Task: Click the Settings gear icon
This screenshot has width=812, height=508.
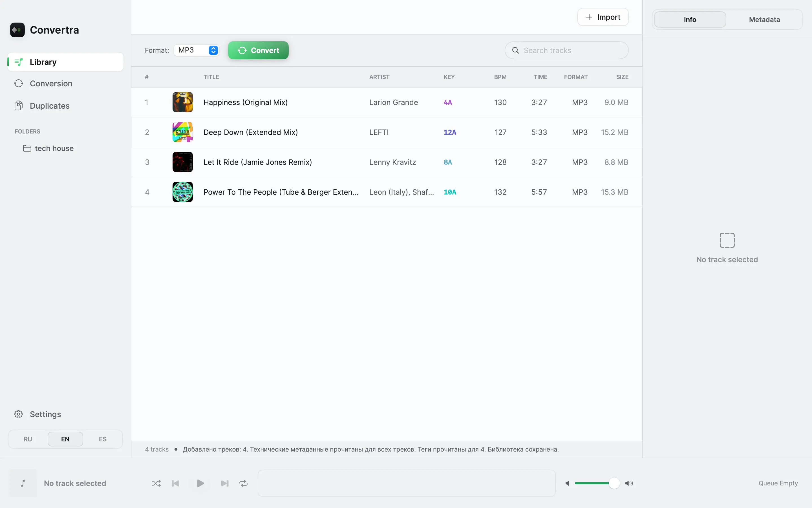Action: [19, 414]
